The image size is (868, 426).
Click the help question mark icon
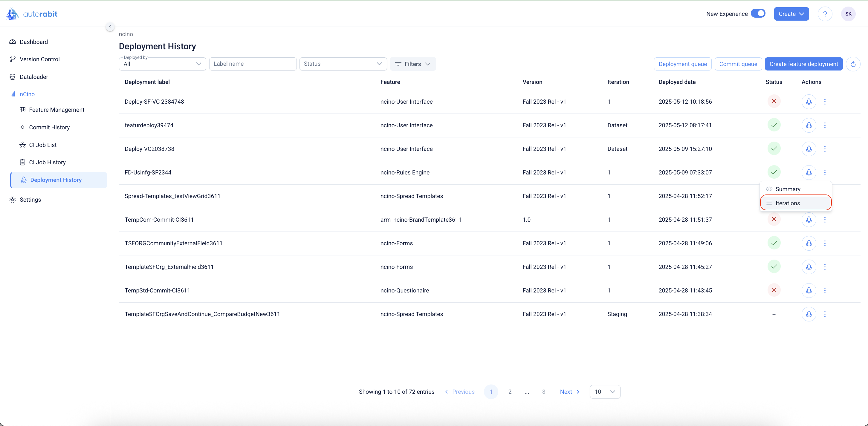click(x=825, y=14)
